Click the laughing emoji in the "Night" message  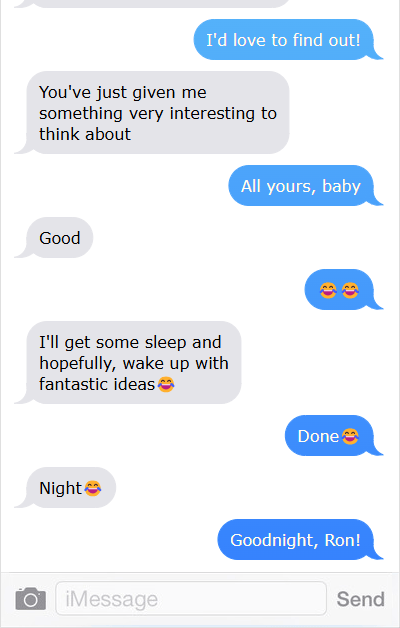click(92, 488)
